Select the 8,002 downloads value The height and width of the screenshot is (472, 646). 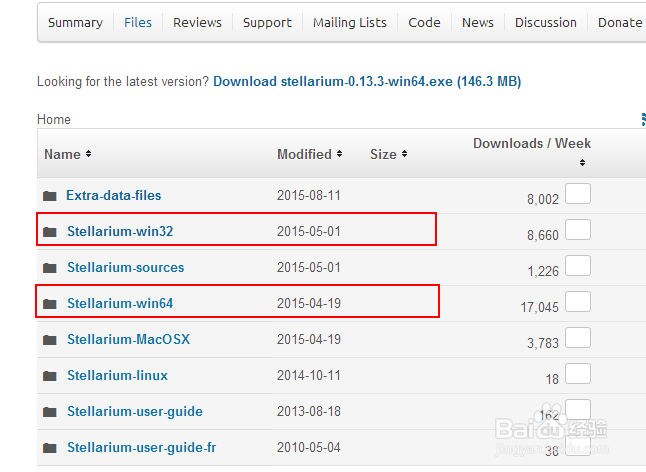pyautogui.click(x=543, y=199)
